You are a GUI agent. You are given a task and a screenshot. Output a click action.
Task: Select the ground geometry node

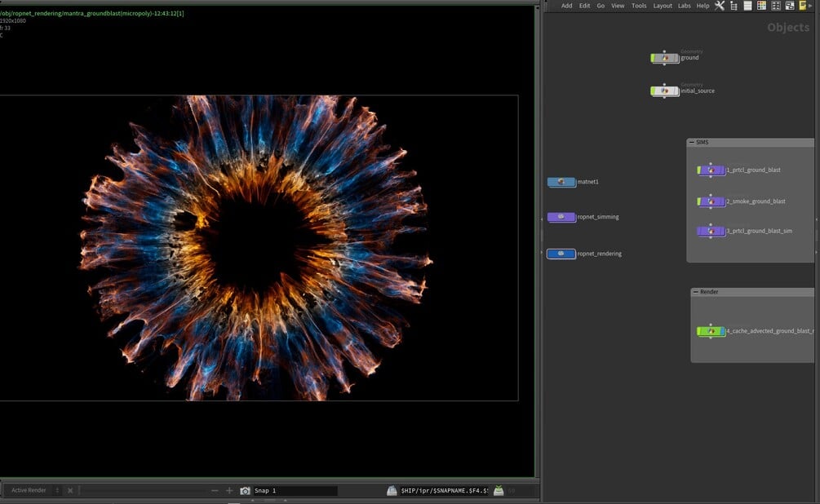click(665, 58)
